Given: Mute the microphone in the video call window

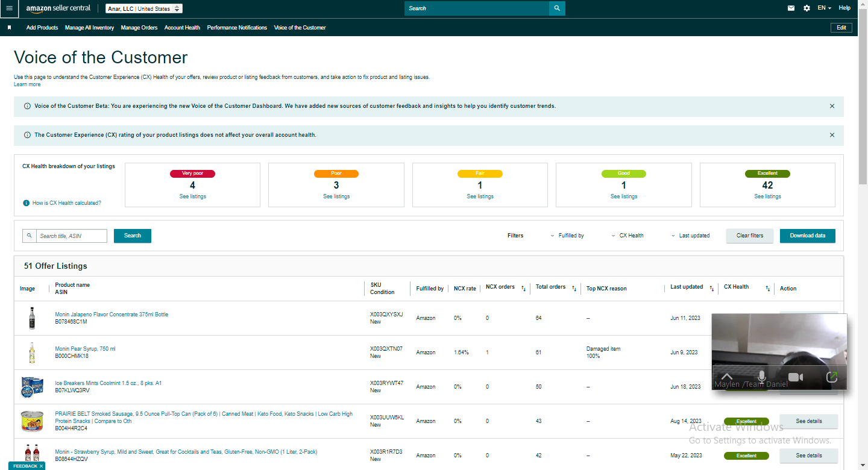Looking at the screenshot, I should (761, 377).
